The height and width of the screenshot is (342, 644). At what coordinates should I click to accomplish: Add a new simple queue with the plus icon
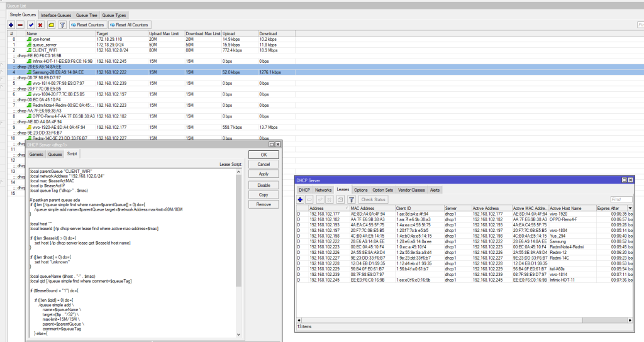[x=11, y=25]
